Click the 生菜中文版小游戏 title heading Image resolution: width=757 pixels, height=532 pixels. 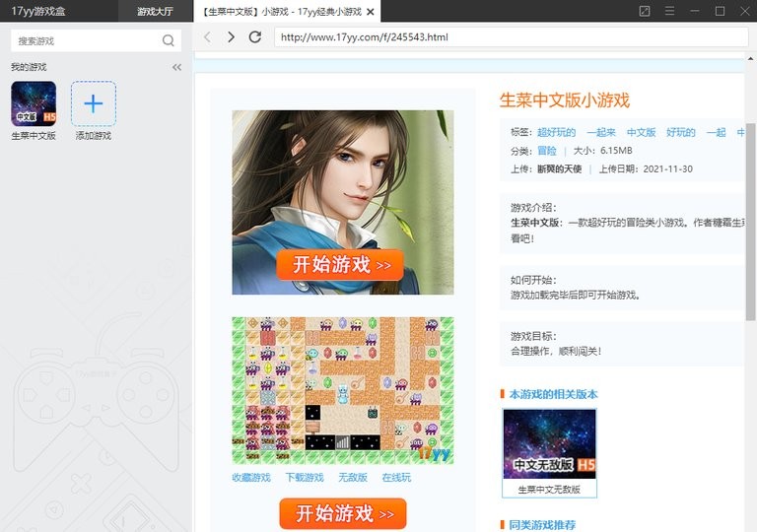[565, 100]
